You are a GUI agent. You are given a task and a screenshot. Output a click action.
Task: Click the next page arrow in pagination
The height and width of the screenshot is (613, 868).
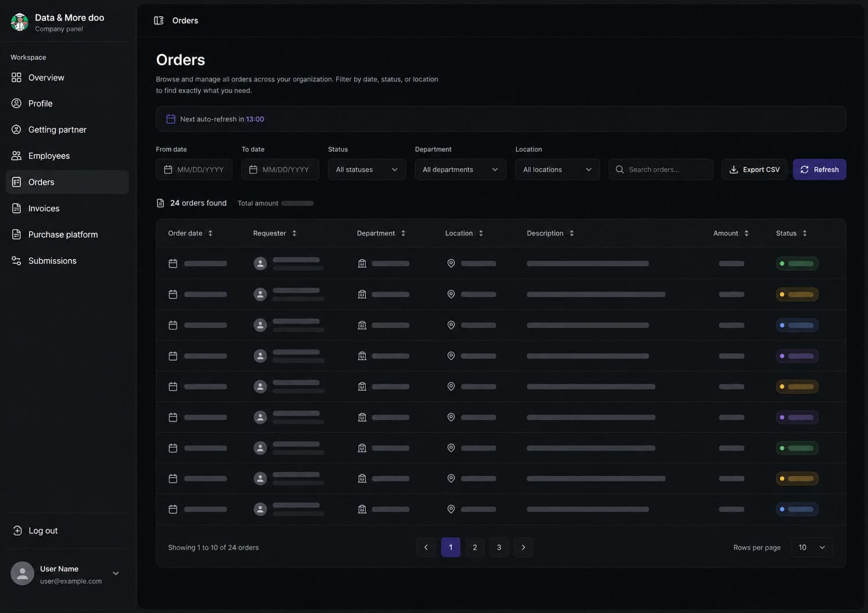click(523, 547)
